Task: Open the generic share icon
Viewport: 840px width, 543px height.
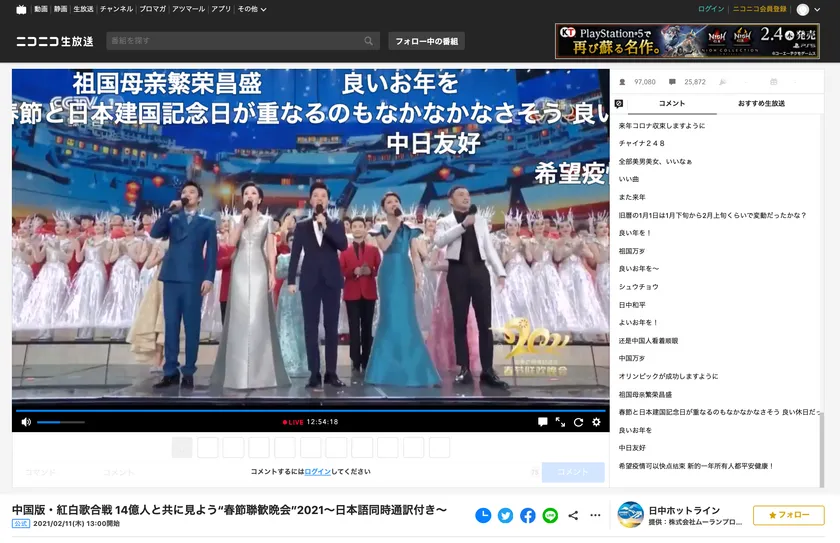Action: (573, 515)
